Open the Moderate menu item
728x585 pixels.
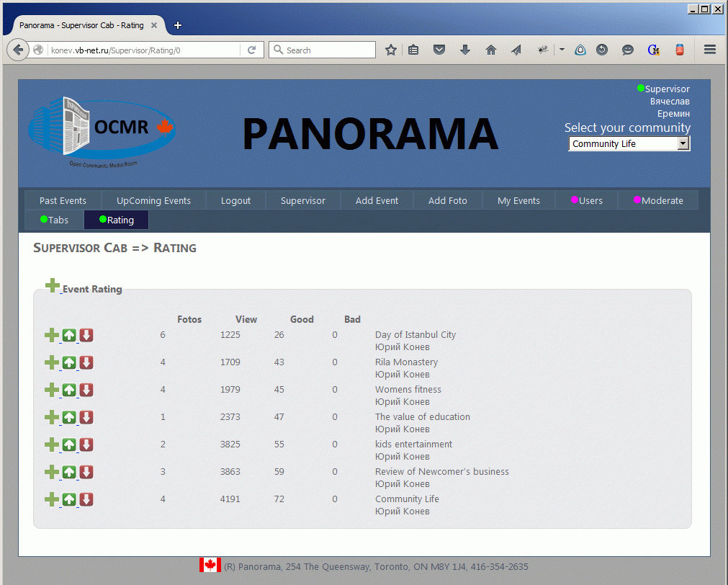pos(658,200)
